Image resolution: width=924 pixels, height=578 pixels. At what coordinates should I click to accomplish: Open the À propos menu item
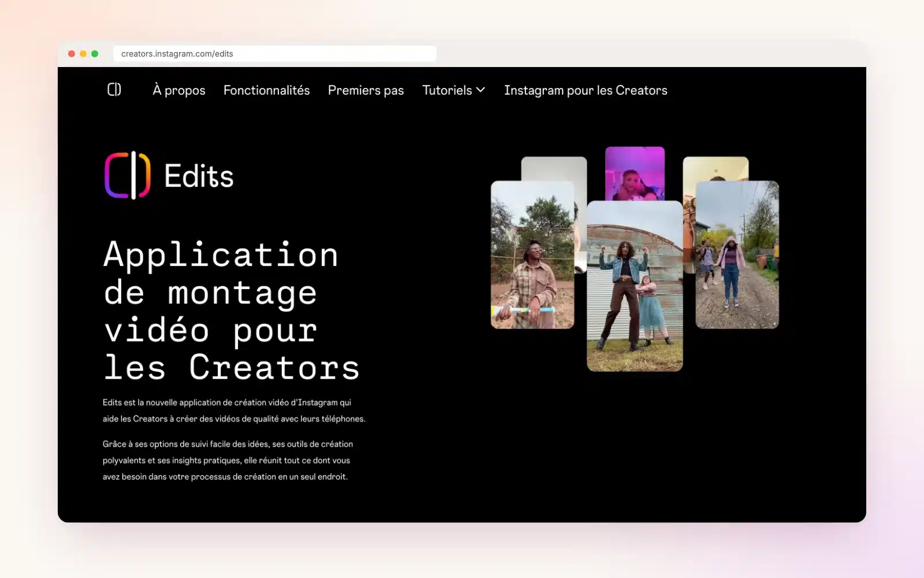tap(179, 90)
